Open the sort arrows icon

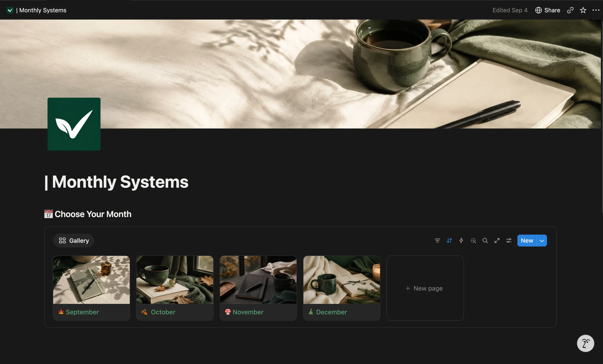click(449, 240)
